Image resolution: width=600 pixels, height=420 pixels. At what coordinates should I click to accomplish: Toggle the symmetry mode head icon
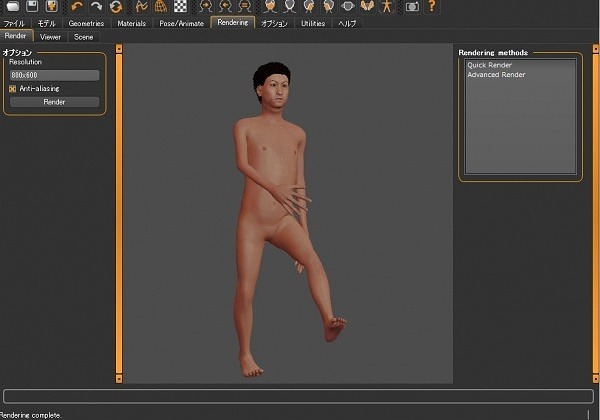(x=245, y=6)
